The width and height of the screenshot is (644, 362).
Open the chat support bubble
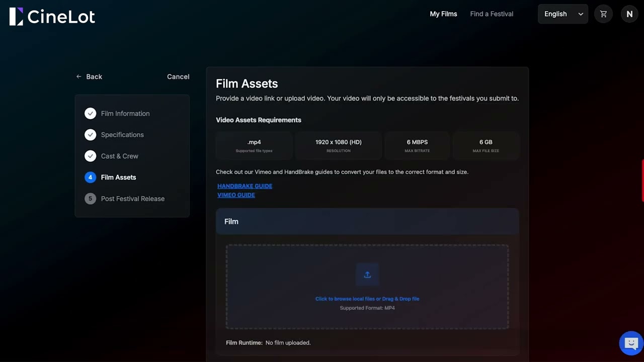coord(631,343)
